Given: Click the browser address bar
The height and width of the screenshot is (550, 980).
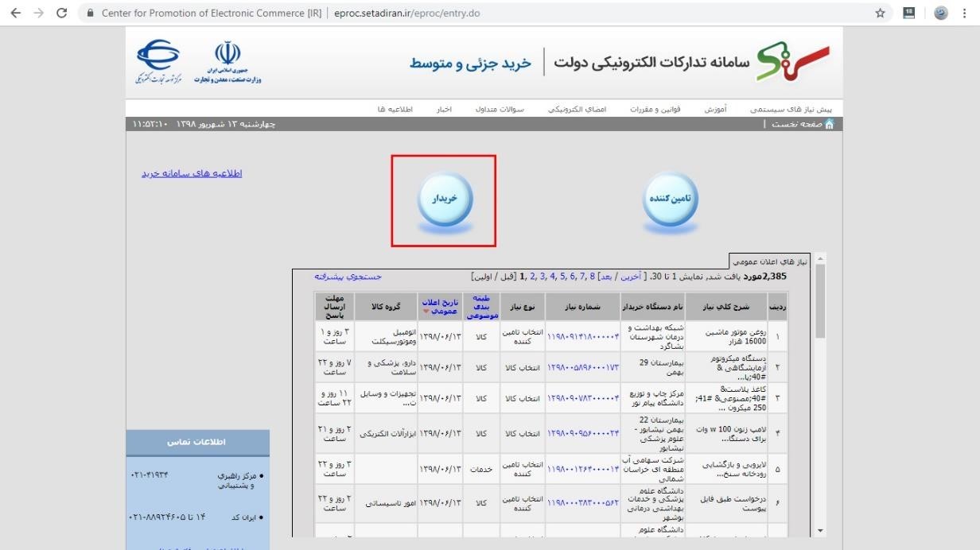Looking at the screenshot, I should [477, 14].
